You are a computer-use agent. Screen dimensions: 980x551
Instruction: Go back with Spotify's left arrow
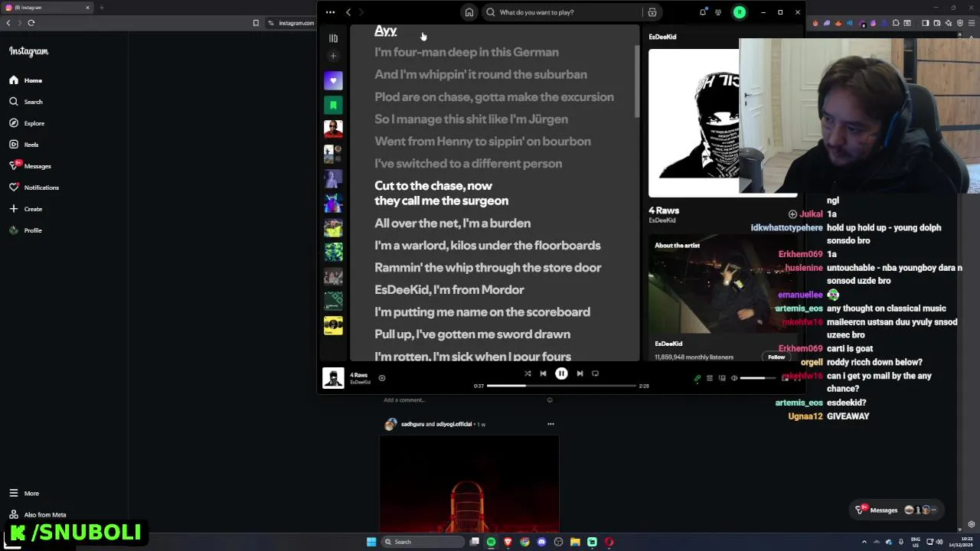(348, 12)
